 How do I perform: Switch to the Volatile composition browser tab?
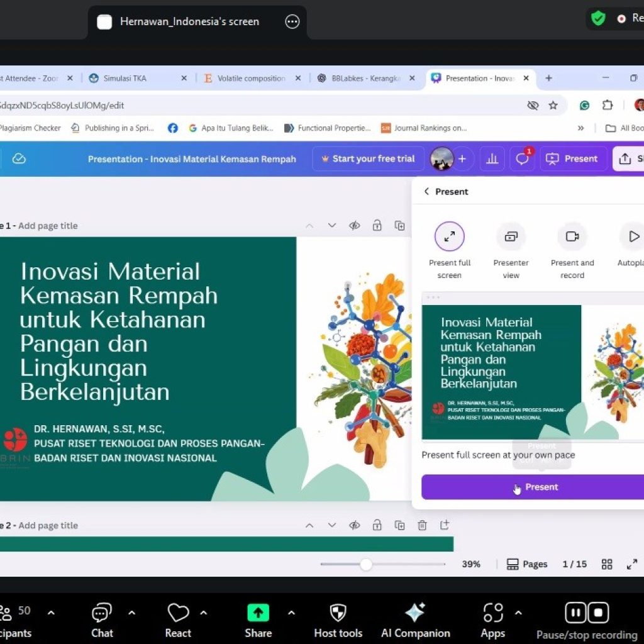[x=251, y=79]
